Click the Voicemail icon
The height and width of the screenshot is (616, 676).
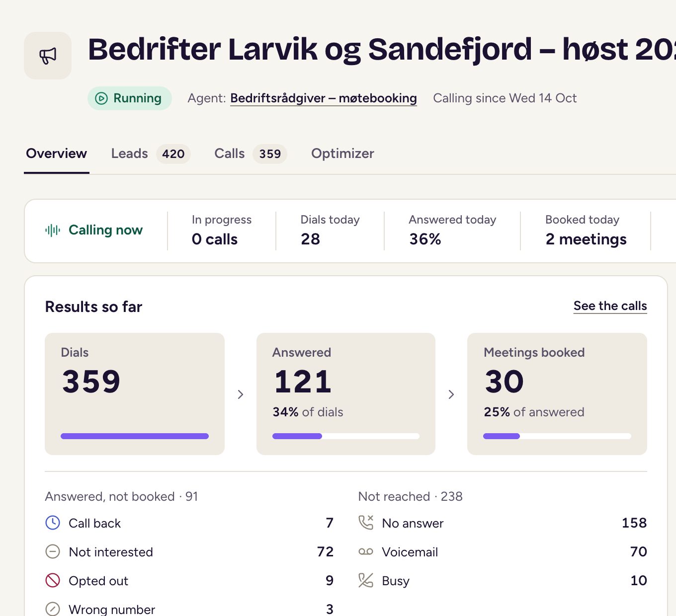(x=366, y=551)
